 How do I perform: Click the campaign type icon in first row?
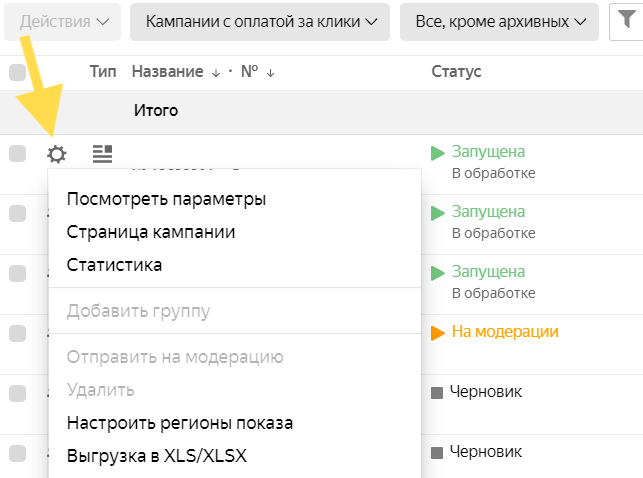(x=102, y=154)
